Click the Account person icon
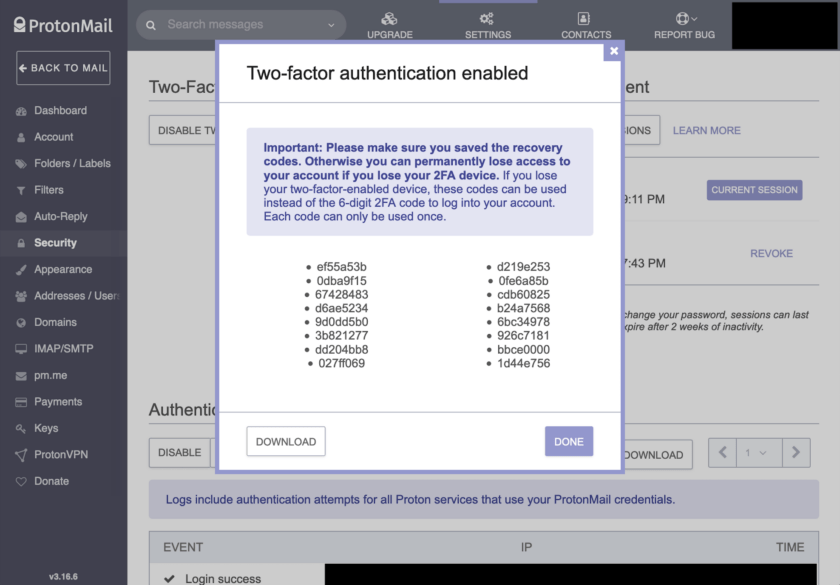The height and width of the screenshot is (585, 840). [21, 138]
